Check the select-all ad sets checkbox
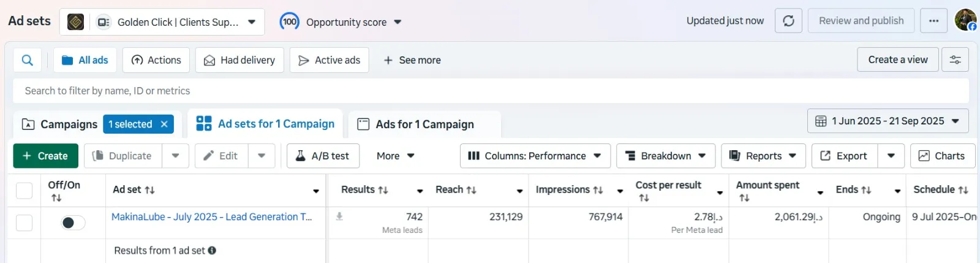 (24, 190)
